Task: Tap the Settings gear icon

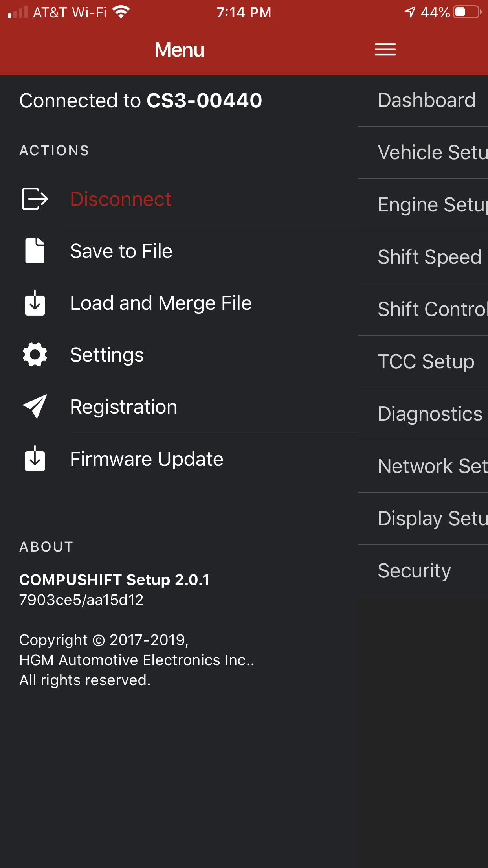Action: 35,355
